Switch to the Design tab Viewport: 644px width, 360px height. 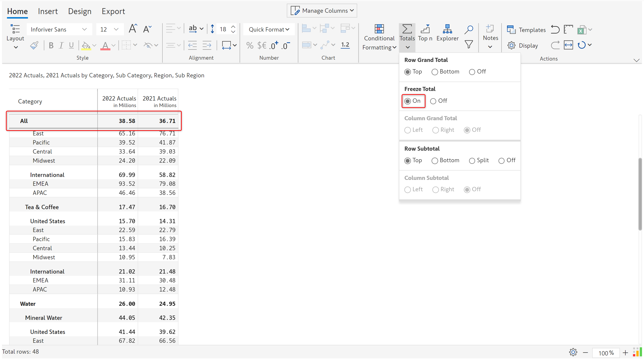tap(80, 11)
